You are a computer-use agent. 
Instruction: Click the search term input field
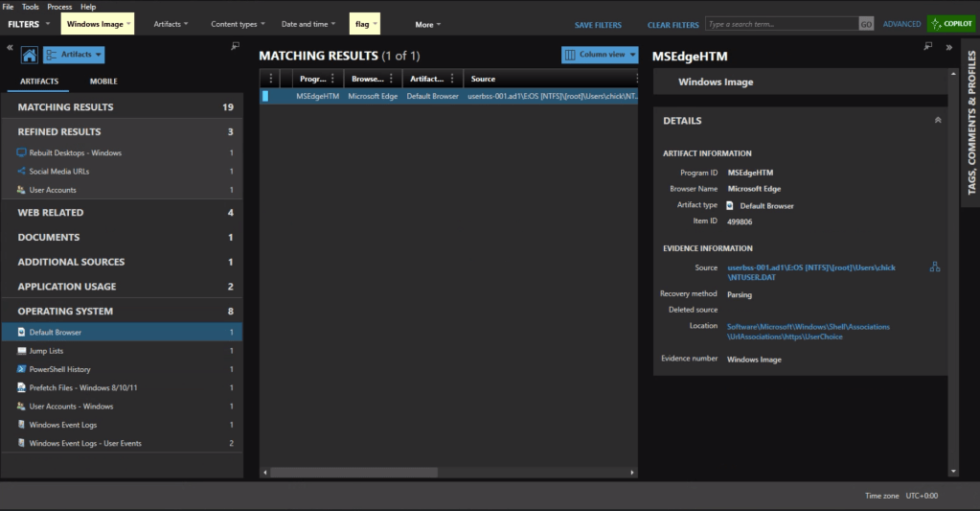[x=781, y=24]
